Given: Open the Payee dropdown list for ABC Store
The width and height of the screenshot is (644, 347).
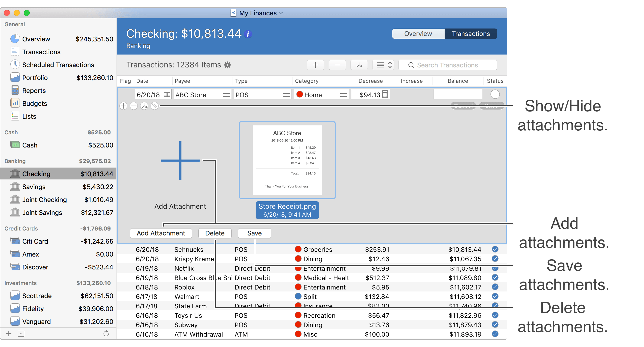Looking at the screenshot, I should [226, 95].
